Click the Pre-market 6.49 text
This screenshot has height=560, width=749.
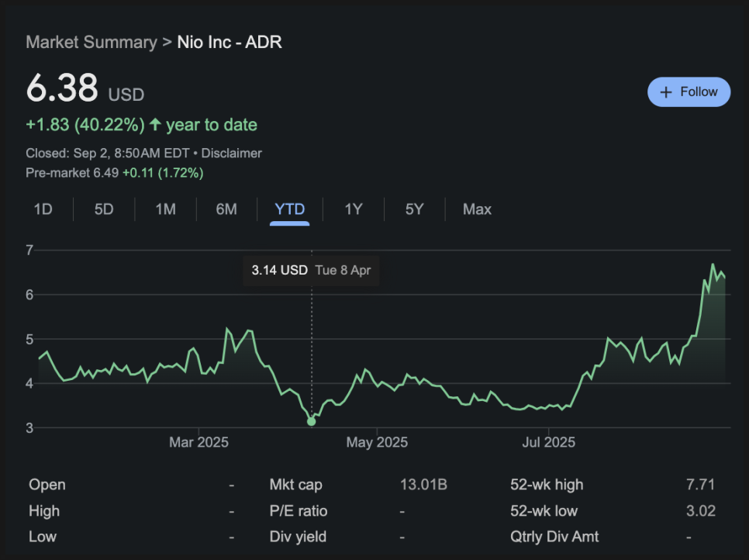72,173
